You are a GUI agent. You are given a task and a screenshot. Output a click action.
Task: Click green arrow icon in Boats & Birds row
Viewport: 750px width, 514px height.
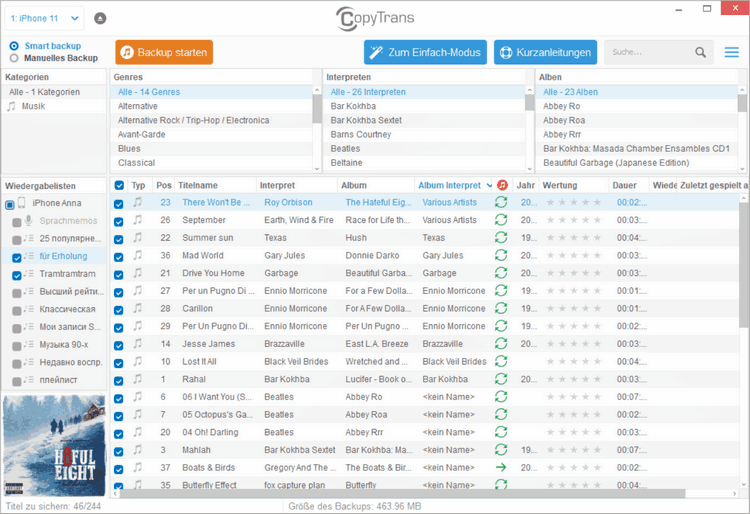tap(501, 468)
